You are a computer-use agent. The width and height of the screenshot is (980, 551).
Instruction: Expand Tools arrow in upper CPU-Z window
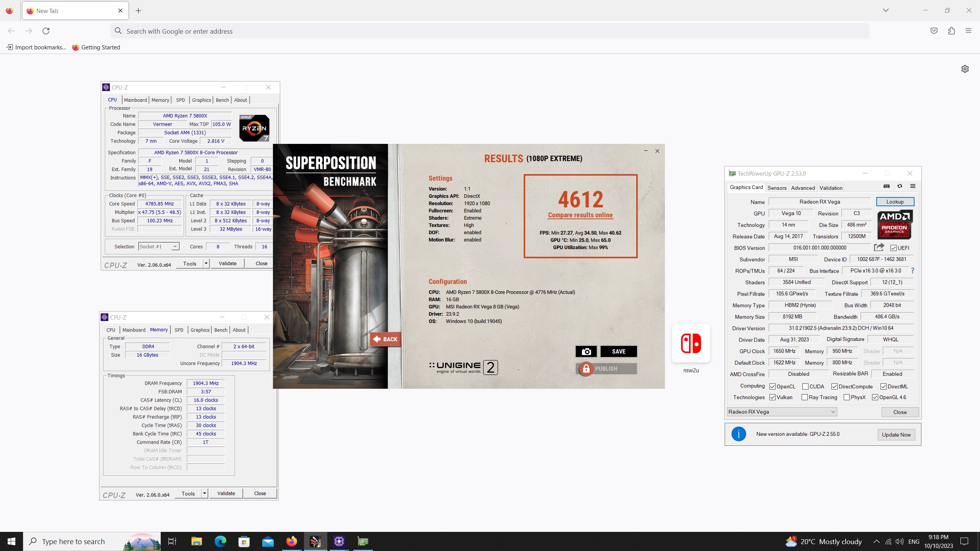(x=206, y=263)
